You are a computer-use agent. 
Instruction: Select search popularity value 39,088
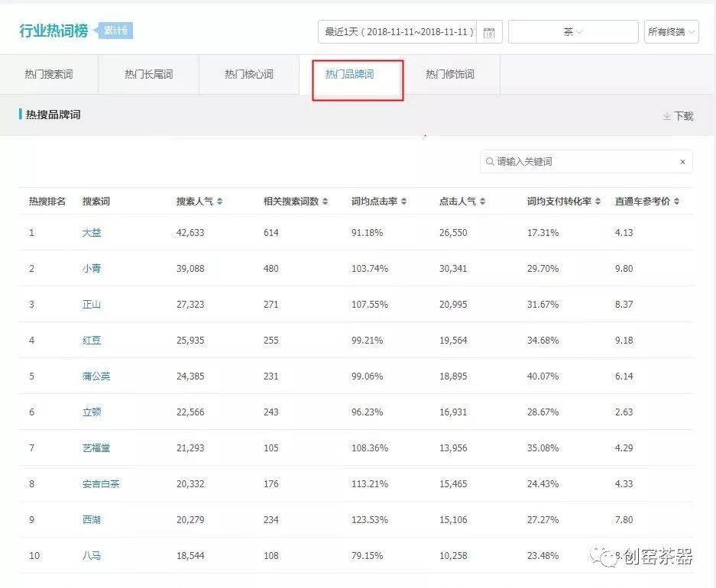pos(190,268)
